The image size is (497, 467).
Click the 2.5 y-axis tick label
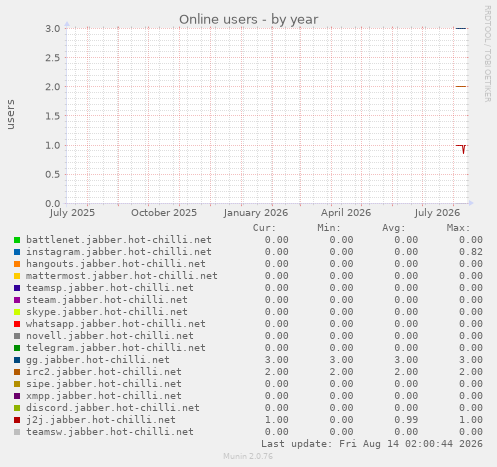(x=53, y=58)
